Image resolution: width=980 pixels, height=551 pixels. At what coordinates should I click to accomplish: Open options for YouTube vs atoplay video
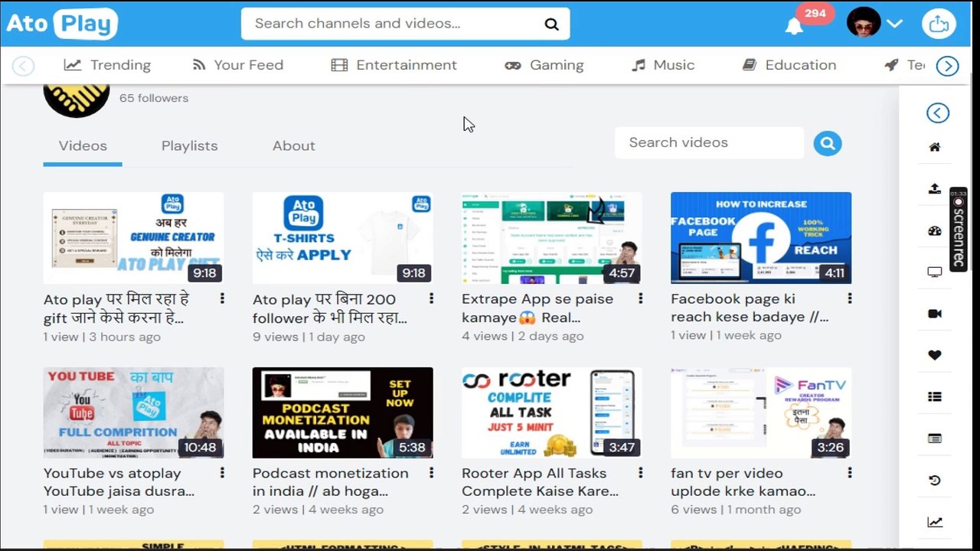222,473
